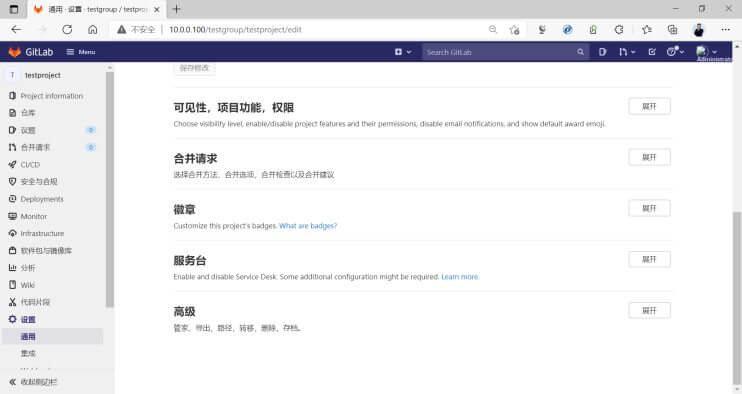Screen dimensions: 742x394
Task: Open the Help question mark dropdown
Action: (675, 52)
